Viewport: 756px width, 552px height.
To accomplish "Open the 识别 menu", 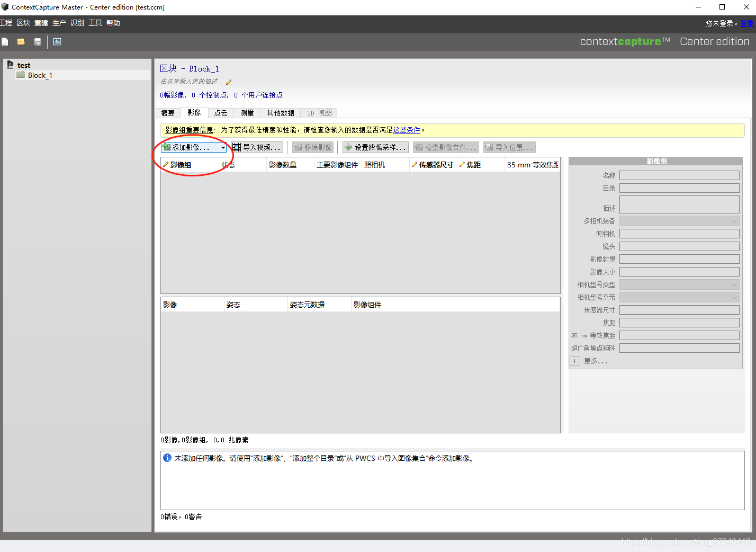I will (77, 23).
